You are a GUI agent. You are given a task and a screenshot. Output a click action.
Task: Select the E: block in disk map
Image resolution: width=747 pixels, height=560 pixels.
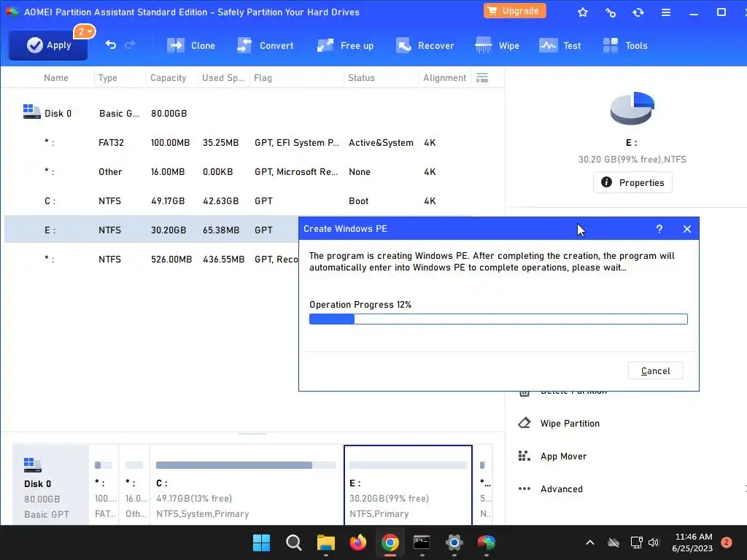click(408, 485)
